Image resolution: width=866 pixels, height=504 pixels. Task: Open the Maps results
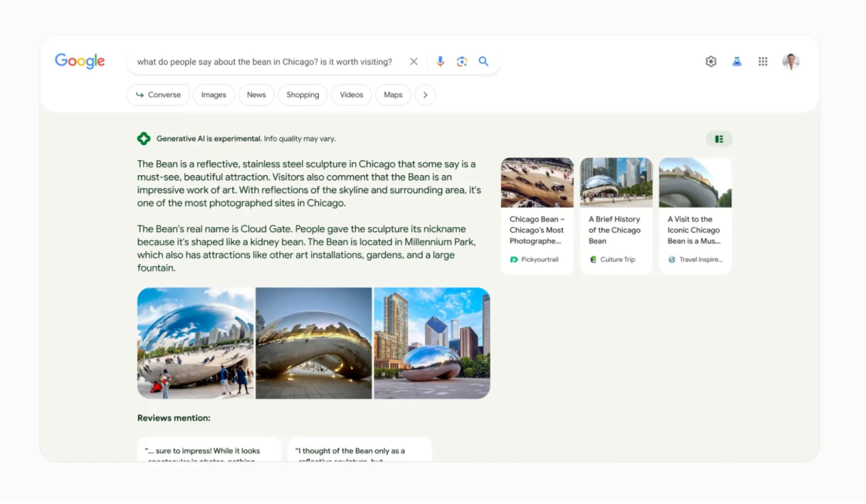coord(393,95)
